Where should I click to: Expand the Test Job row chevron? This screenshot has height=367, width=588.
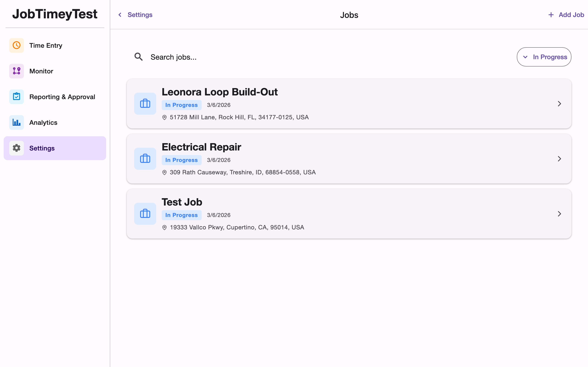[x=559, y=214]
